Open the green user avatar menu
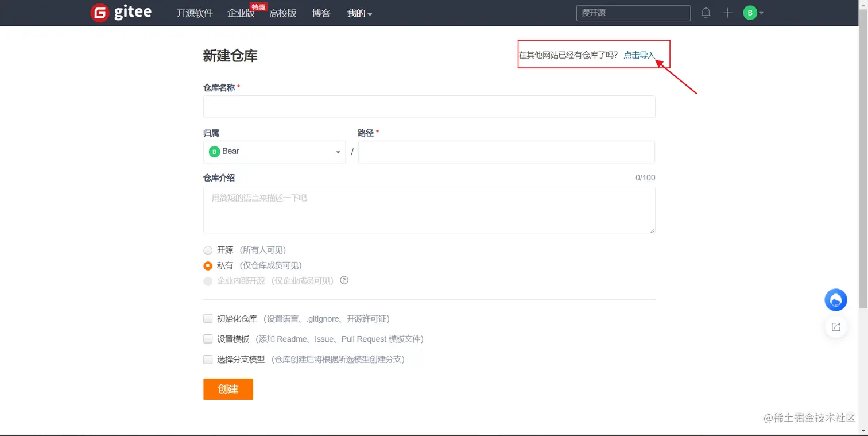The height and width of the screenshot is (436, 868). click(753, 13)
